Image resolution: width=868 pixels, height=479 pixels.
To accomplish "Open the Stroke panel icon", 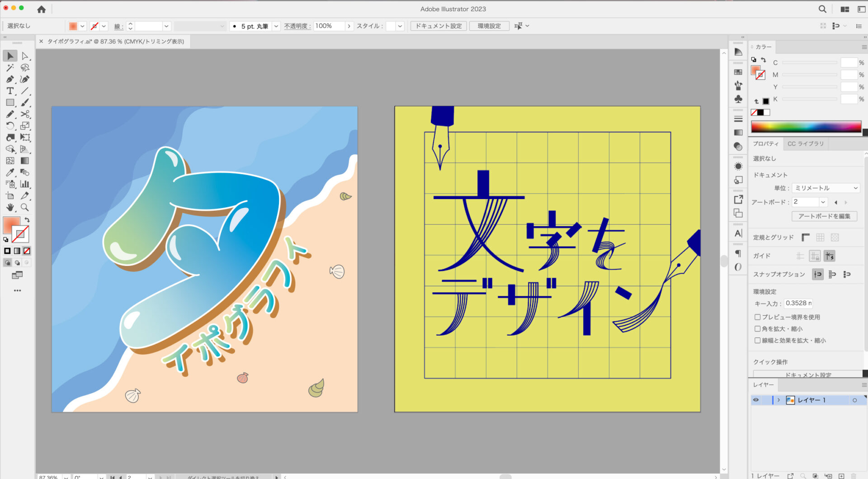I will pos(738,119).
